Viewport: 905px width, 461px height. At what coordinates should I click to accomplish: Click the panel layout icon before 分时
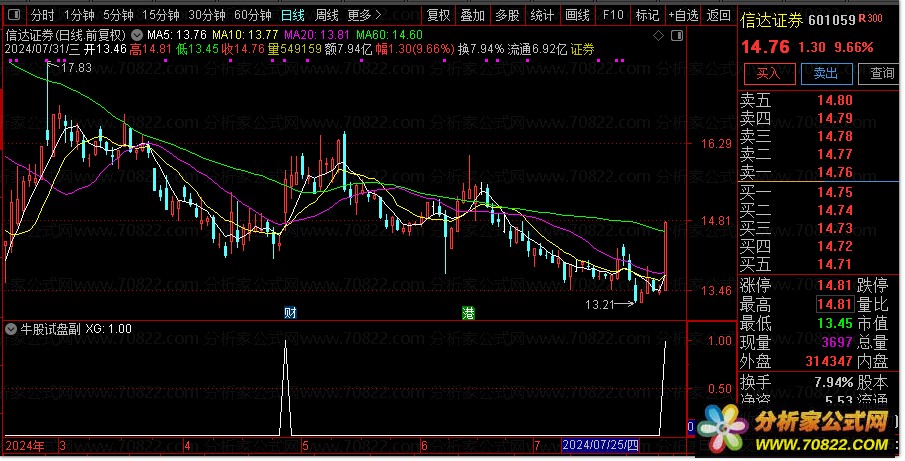click(x=14, y=15)
